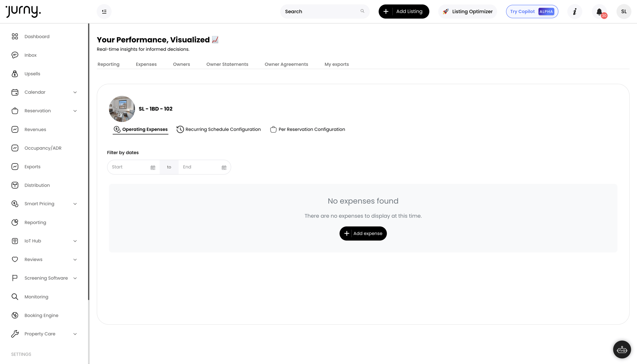This screenshot has width=637, height=364.
Task: Expand the IoT Hub options
Action: pyautogui.click(x=75, y=241)
